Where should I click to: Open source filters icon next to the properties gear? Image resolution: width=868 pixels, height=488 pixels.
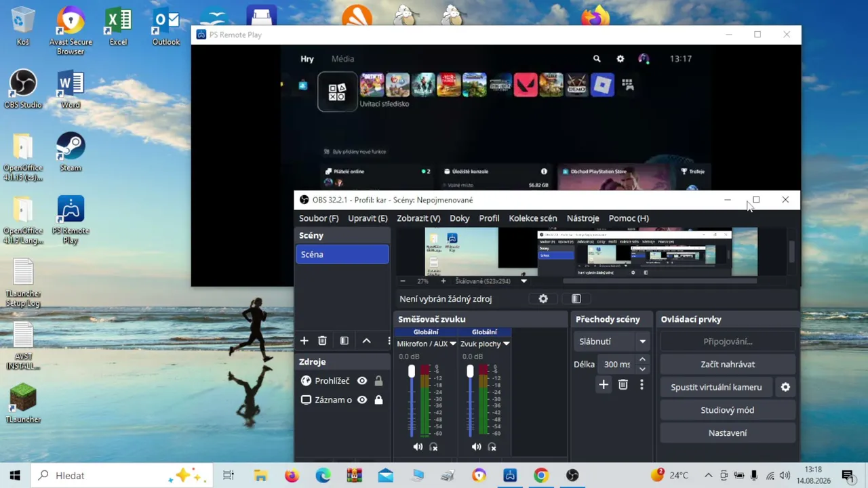coord(576,299)
